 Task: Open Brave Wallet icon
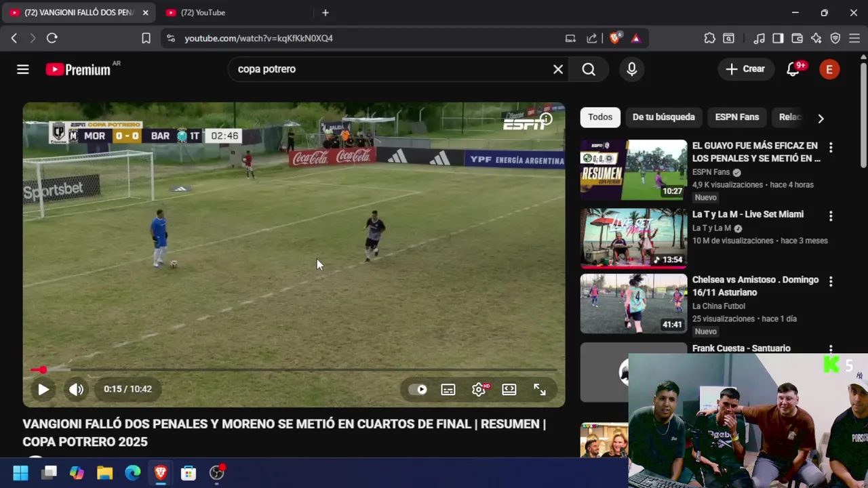click(x=797, y=39)
